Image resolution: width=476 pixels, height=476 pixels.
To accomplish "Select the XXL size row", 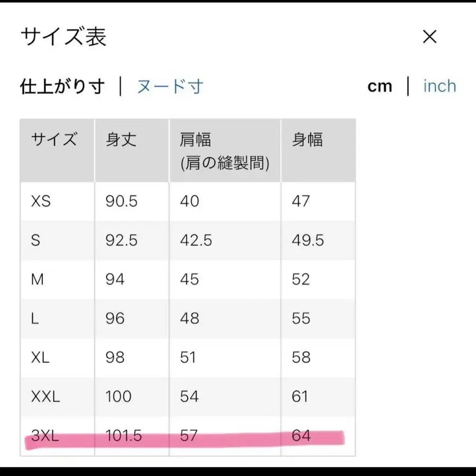I will pyautogui.click(x=47, y=396).
